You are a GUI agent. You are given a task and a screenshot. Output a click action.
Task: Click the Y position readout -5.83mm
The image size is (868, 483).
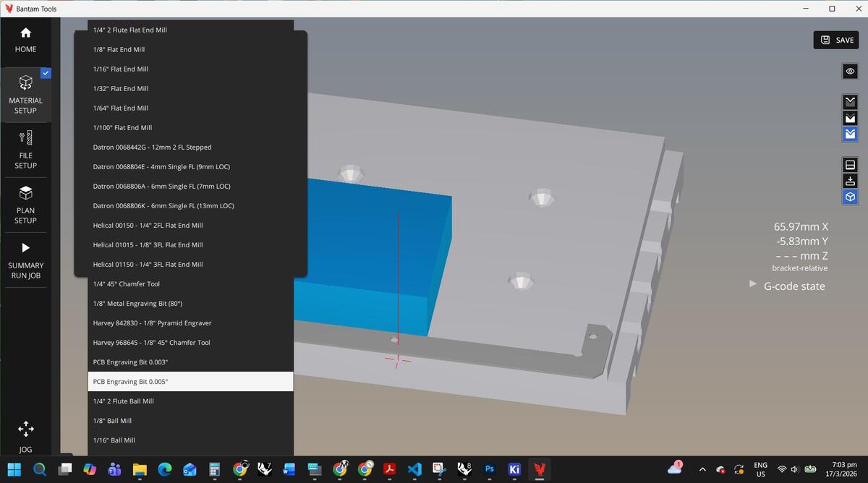click(x=802, y=241)
